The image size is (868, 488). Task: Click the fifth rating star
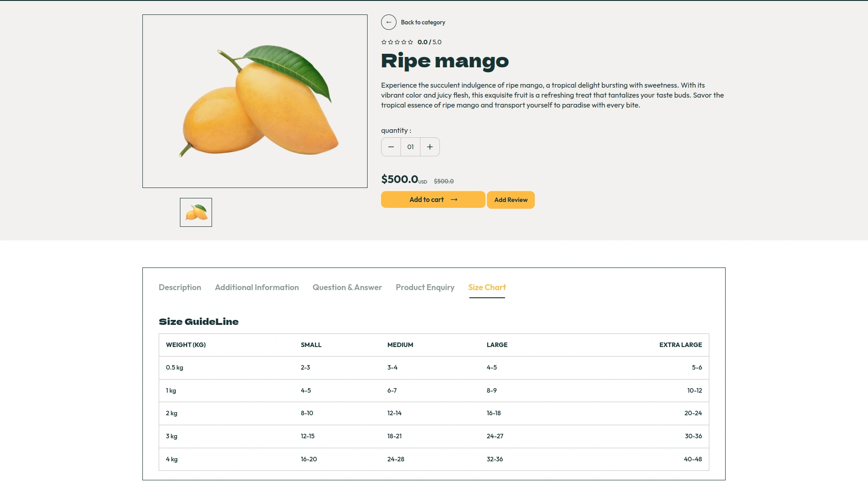click(410, 42)
